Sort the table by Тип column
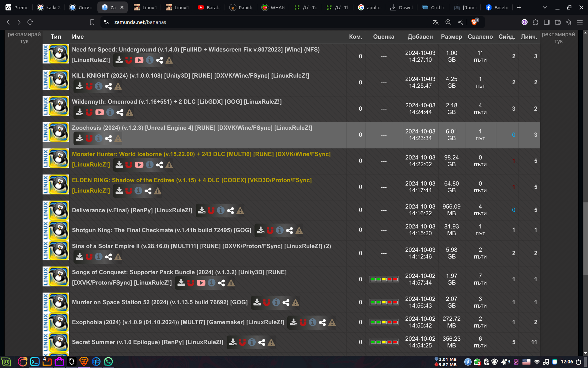The image size is (588, 368). point(56,36)
